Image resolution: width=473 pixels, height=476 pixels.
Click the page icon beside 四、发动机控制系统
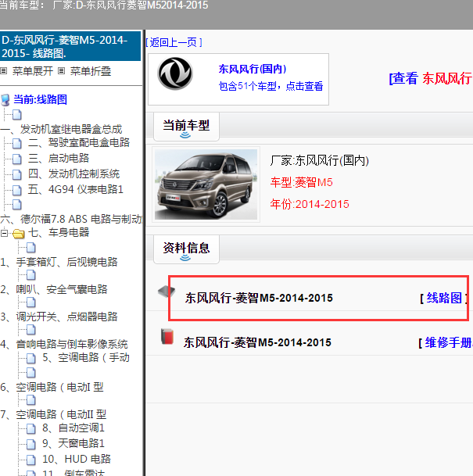17,174
